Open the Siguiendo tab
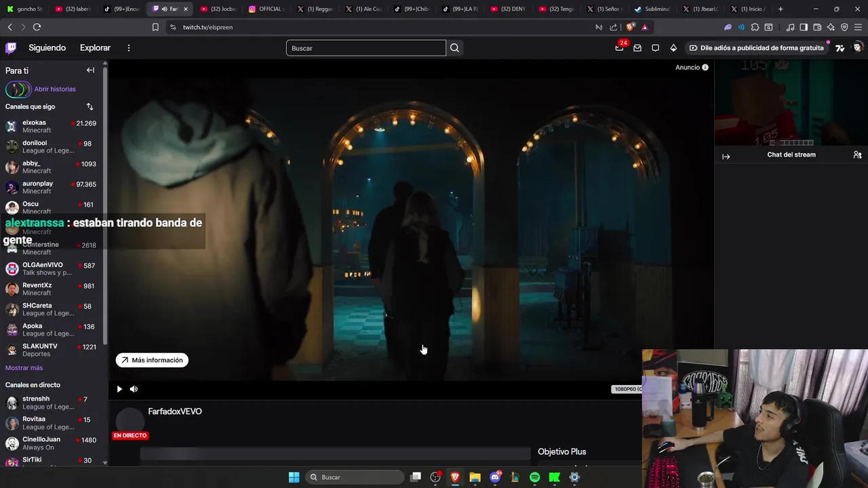Viewport: 868px width, 488px height. point(47,47)
